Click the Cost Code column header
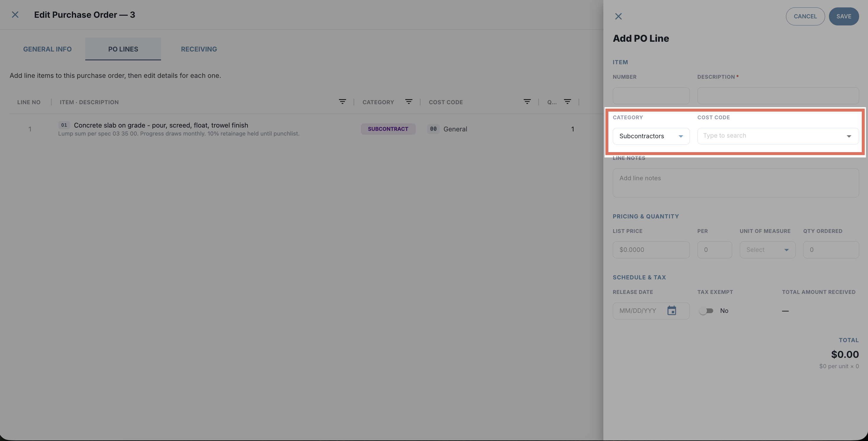Viewport: 868px width, 441px height. click(x=446, y=102)
